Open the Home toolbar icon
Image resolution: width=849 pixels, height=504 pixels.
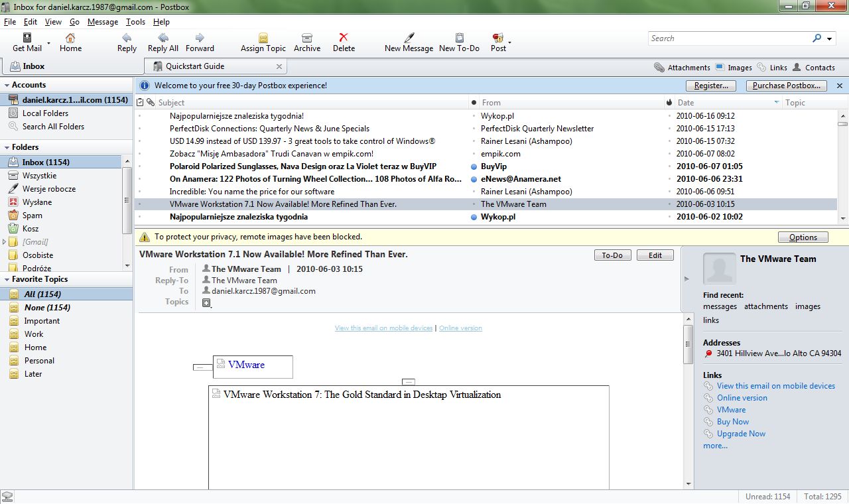coord(70,38)
